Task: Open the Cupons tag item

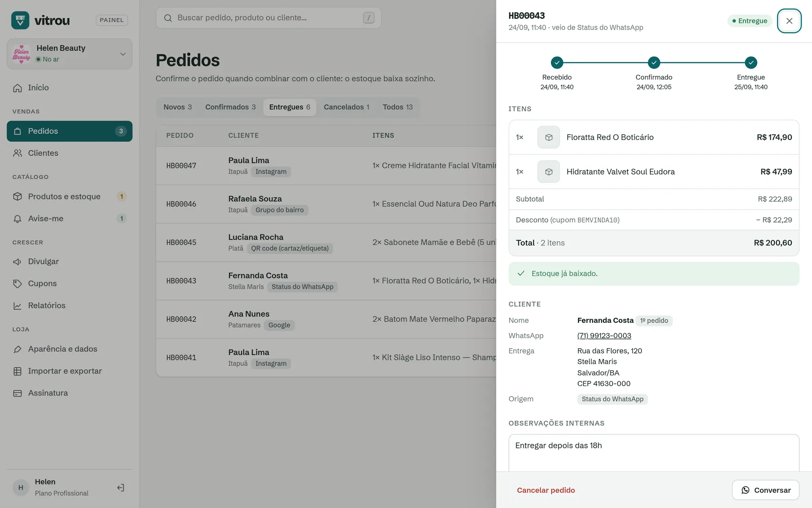Action: coord(69,284)
